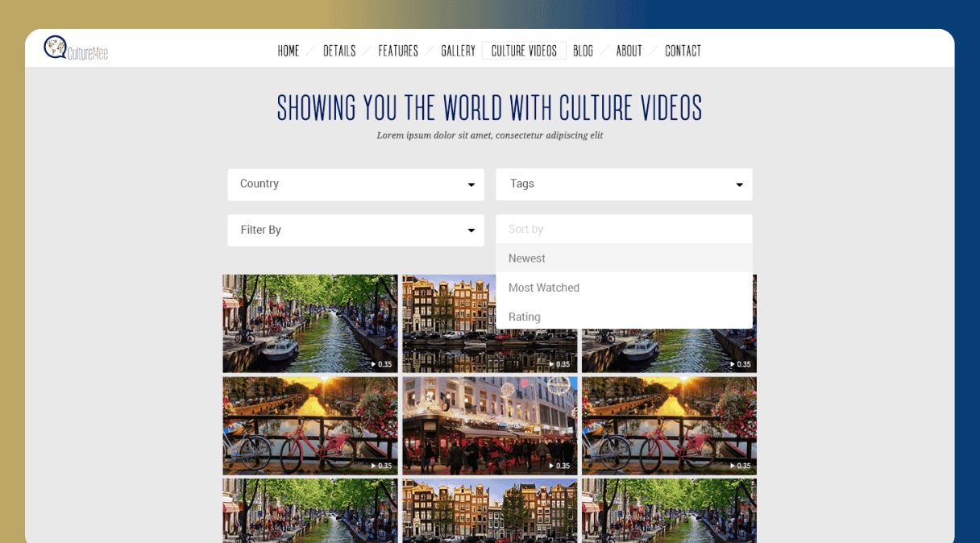Select the Culture Videos nav item
This screenshot has height=543, width=980.
coord(524,51)
